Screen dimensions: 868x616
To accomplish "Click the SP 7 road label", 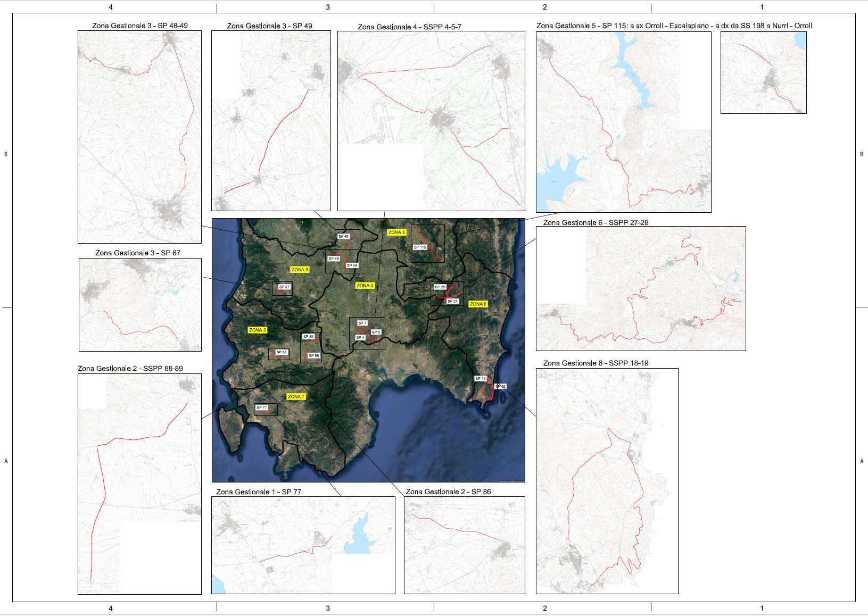I will pyautogui.click(x=362, y=323).
